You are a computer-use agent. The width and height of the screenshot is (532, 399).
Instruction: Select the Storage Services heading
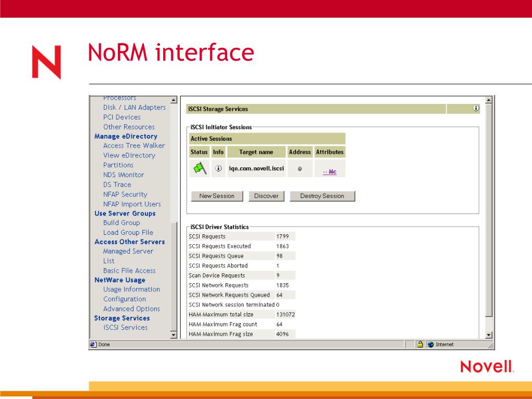[122, 318]
